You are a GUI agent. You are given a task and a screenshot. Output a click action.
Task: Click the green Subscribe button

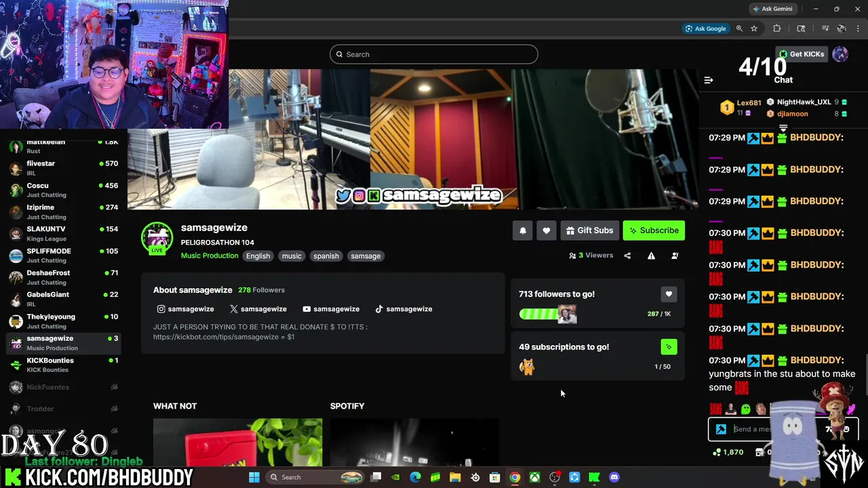(654, 230)
